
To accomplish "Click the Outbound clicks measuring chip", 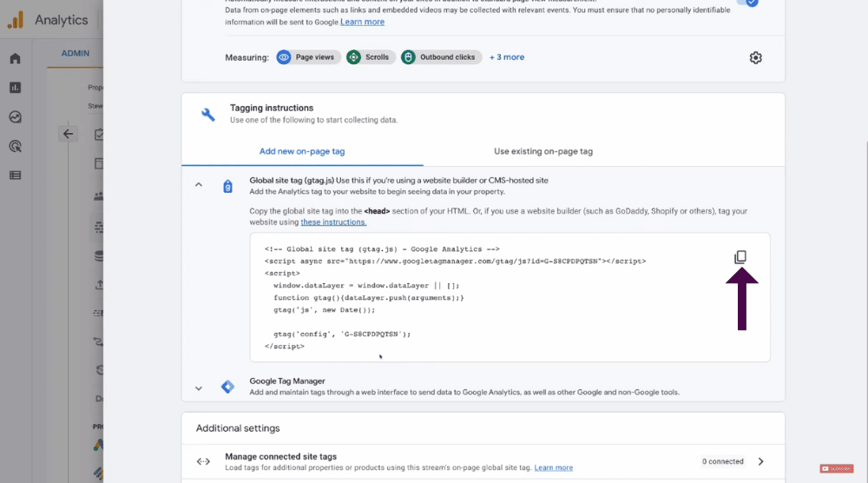I will pos(441,57).
